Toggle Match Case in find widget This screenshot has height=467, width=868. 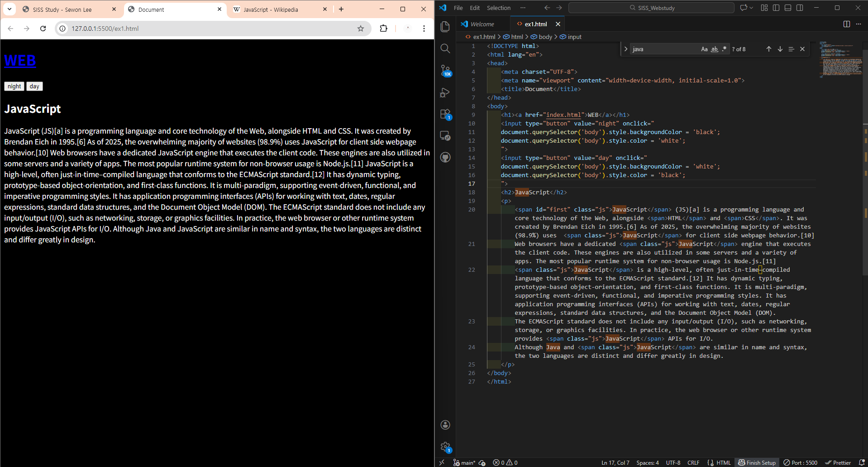(704, 49)
